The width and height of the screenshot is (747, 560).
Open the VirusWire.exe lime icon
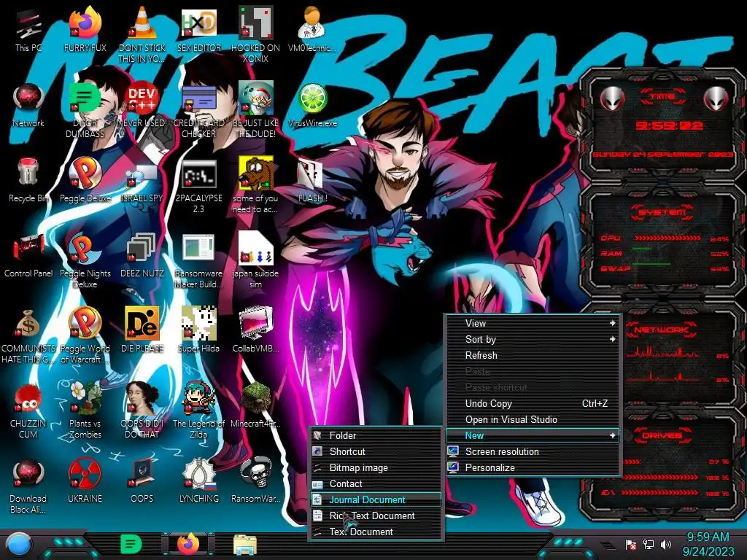coord(312,106)
